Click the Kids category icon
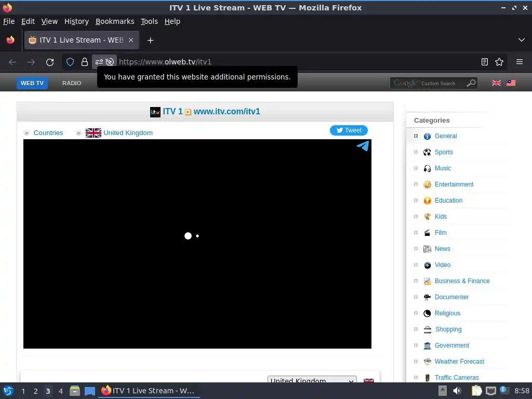This screenshot has width=532, height=399. [x=427, y=217]
